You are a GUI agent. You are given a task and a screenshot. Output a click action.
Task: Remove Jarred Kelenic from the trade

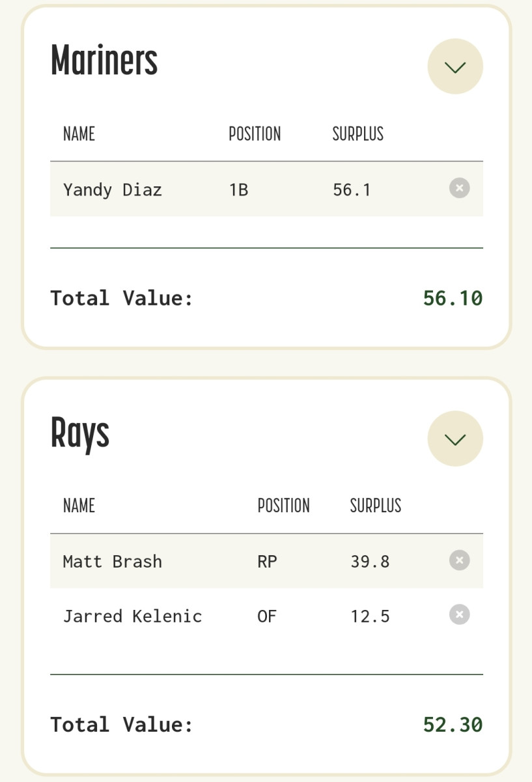click(459, 615)
